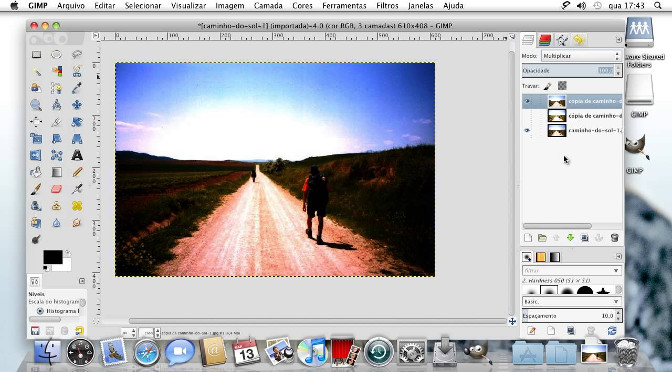
Task: Select the Color Picker eyedropper tool
Action: click(x=77, y=88)
